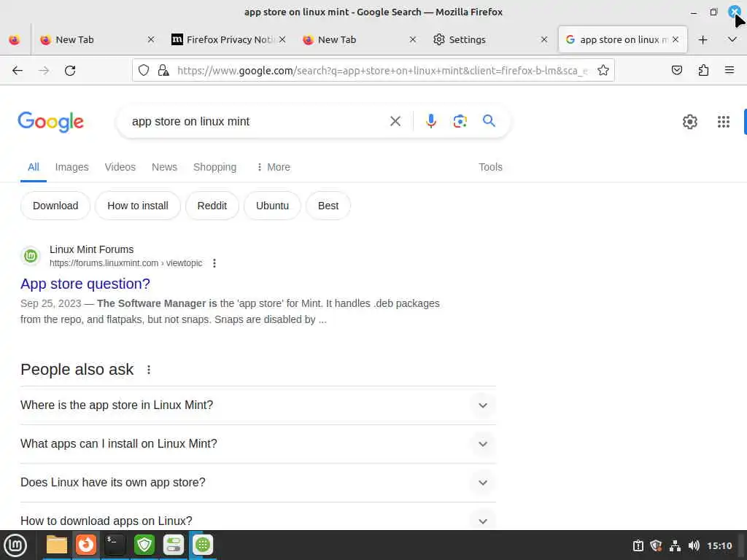Open search Tools options
Image resolution: width=747 pixels, height=560 pixels.
[x=490, y=167]
